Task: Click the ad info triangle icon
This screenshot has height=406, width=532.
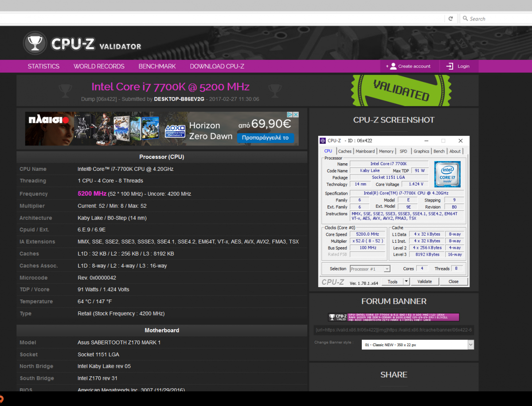Action: 290,114
